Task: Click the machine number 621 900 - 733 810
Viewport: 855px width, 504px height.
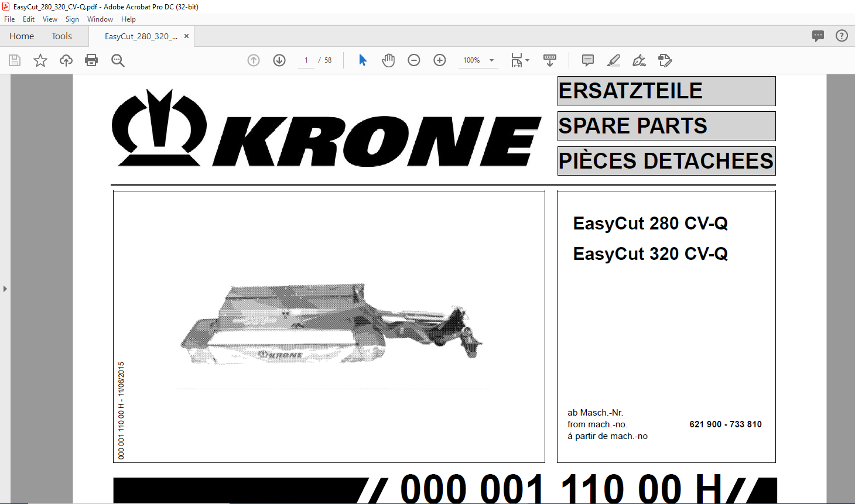Action: click(726, 424)
